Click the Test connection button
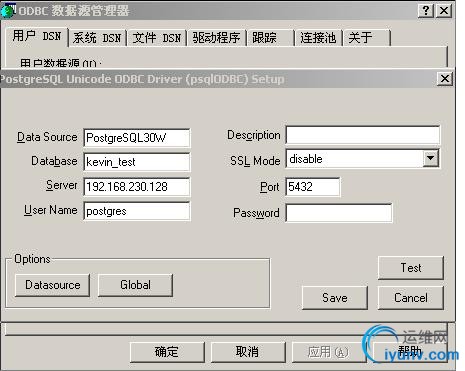 [411, 268]
